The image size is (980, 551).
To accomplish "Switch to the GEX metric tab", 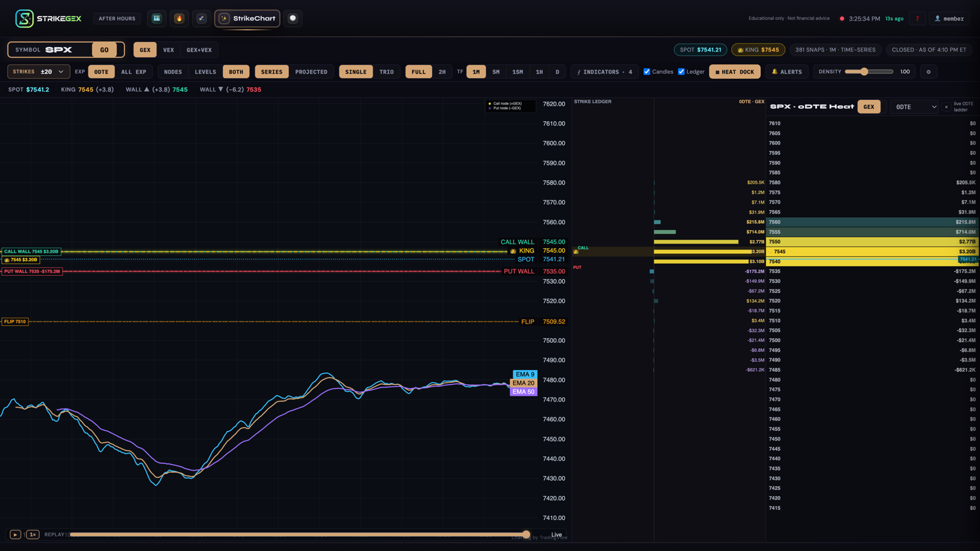I will click(145, 50).
